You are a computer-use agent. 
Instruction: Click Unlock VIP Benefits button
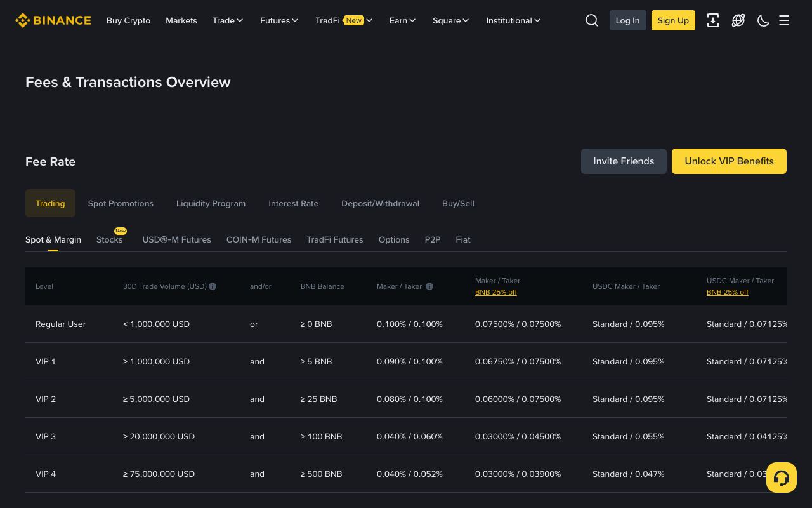tap(729, 161)
